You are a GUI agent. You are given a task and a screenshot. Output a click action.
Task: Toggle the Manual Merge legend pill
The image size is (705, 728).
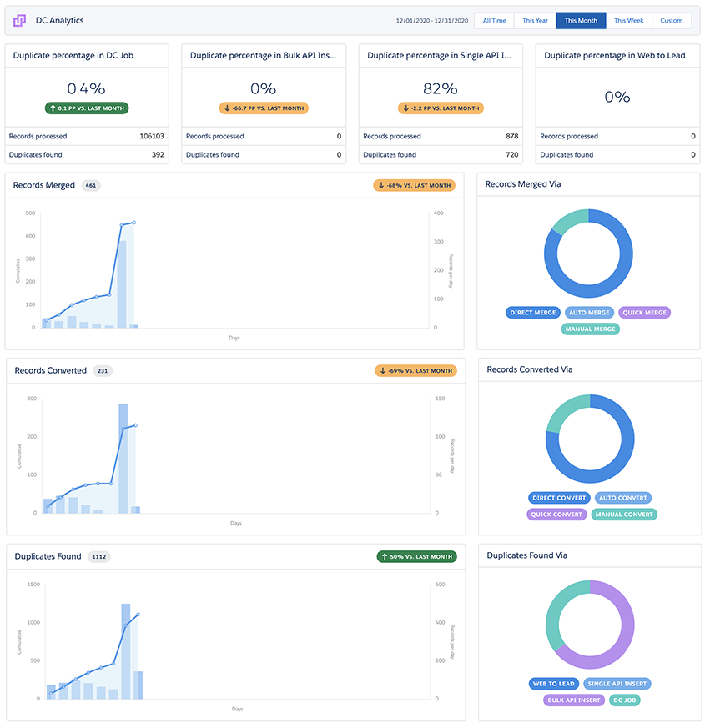coord(590,329)
